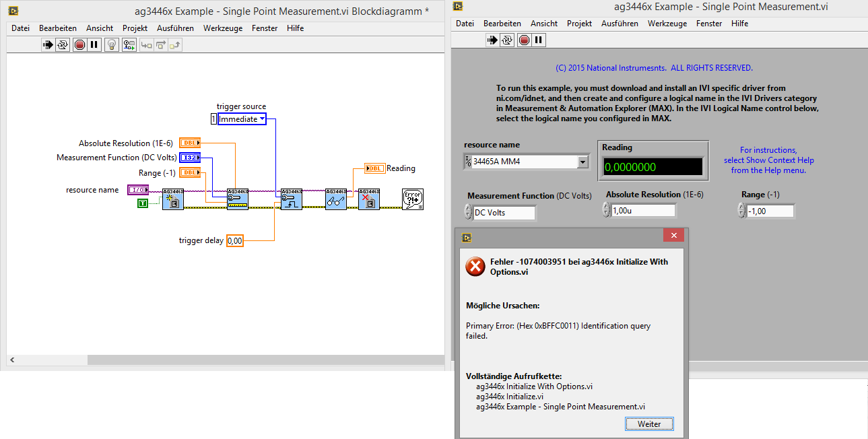Select the Range DBL terminal
Viewport: 868px width, 439px height.
pyautogui.click(x=190, y=172)
